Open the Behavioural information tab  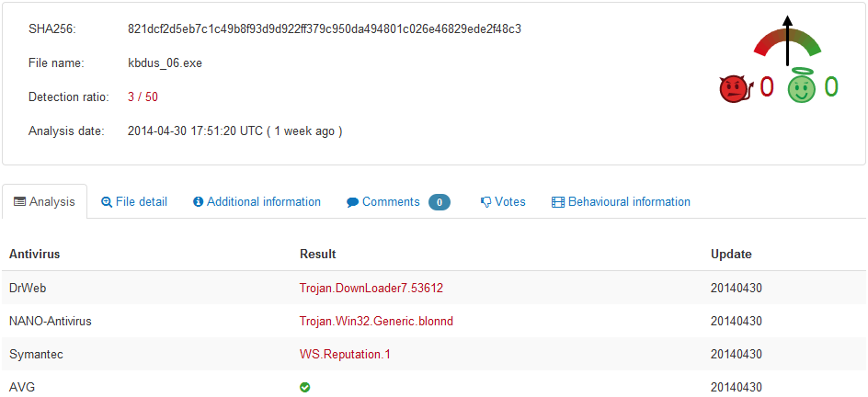click(x=621, y=202)
